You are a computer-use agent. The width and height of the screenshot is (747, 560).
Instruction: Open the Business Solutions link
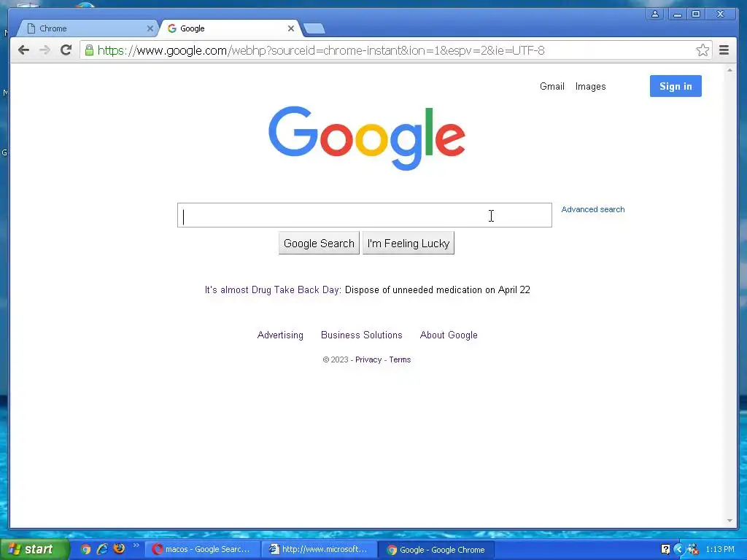click(362, 335)
